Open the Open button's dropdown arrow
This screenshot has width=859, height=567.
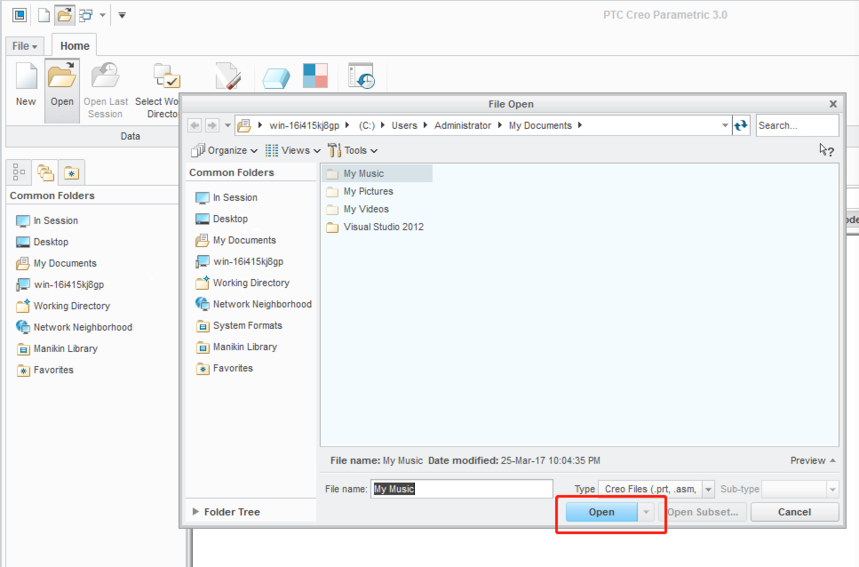coord(646,512)
